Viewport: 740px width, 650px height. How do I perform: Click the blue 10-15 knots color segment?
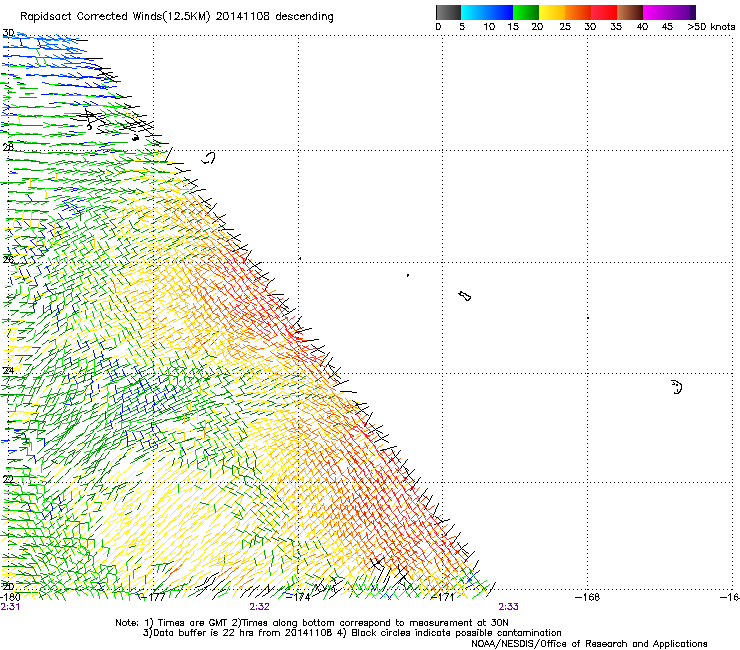500,12
